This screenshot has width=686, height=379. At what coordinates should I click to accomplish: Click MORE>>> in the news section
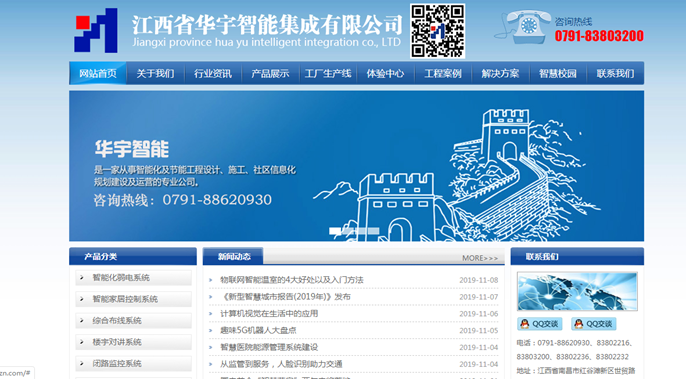pyautogui.click(x=480, y=258)
